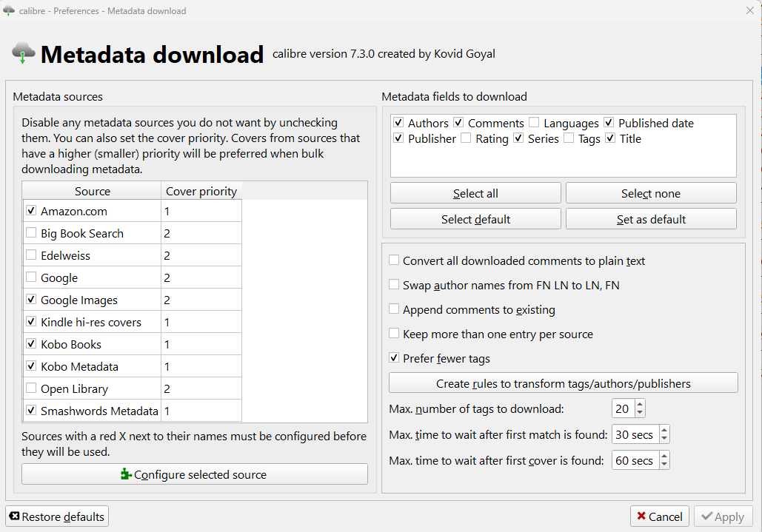Enable the Edelweiss source
The height and width of the screenshot is (532, 762).
31,255
